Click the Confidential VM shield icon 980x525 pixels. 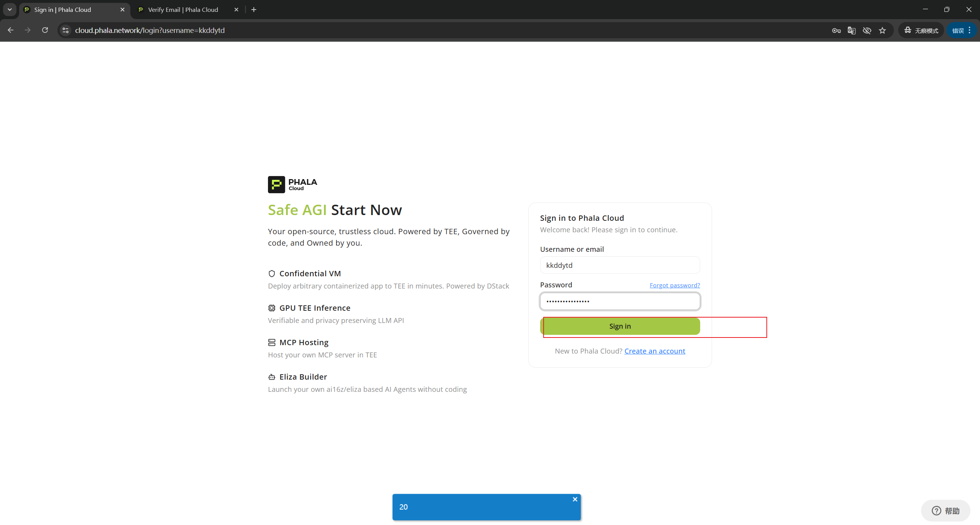(272, 274)
